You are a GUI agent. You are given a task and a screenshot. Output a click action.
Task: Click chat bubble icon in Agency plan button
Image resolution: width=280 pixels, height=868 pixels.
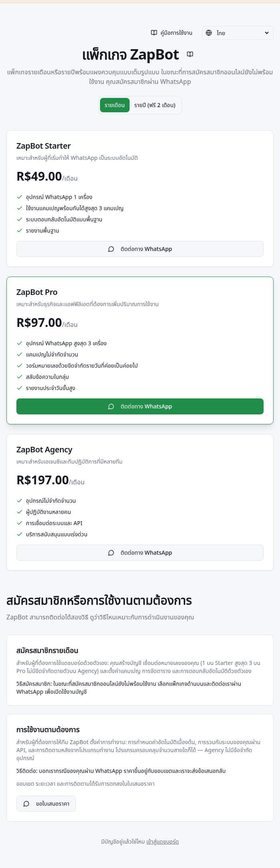(x=111, y=553)
